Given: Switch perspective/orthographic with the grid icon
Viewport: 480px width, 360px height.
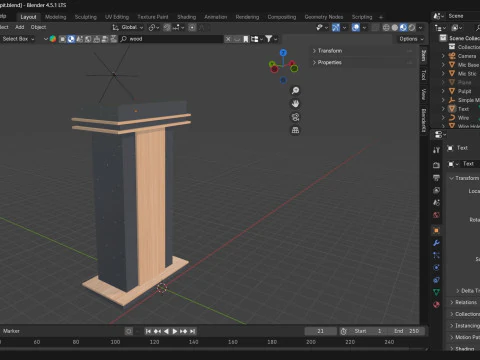Looking at the screenshot, I should pyautogui.click(x=295, y=130).
